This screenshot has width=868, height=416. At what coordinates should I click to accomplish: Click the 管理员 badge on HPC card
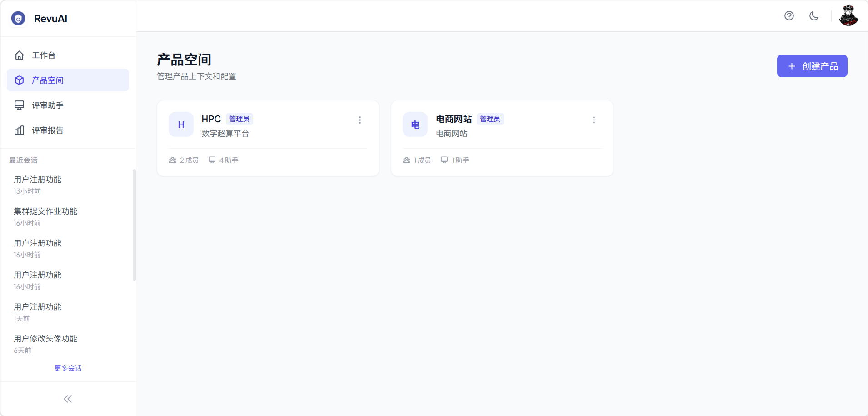tap(239, 119)
